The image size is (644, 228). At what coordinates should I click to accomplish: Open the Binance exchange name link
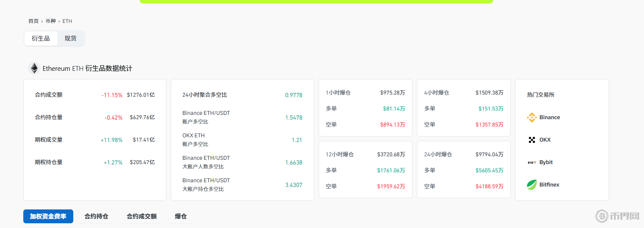click(x=550, y=117)
